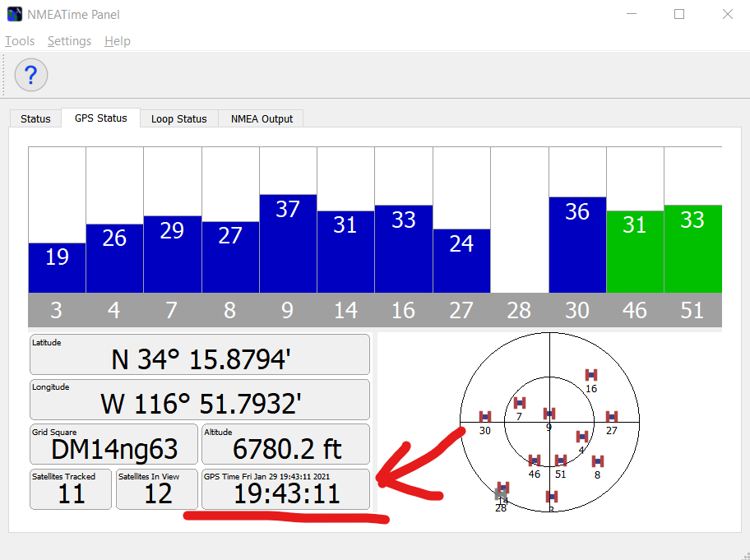Switch to the Status tab

(35, 118)
